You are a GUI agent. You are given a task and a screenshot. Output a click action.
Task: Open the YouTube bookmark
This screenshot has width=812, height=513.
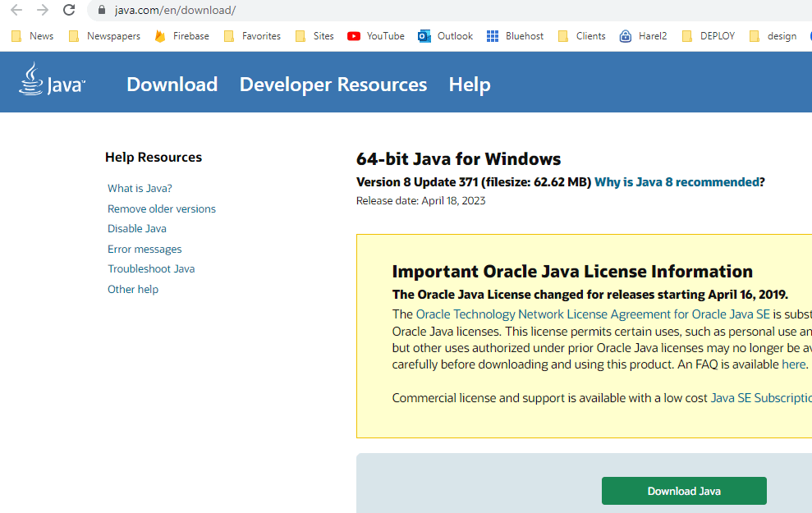click(376, 36)
